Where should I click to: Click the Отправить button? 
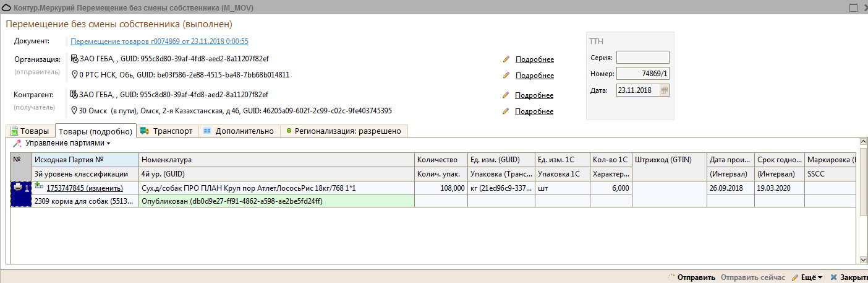(x=691, y=277)
